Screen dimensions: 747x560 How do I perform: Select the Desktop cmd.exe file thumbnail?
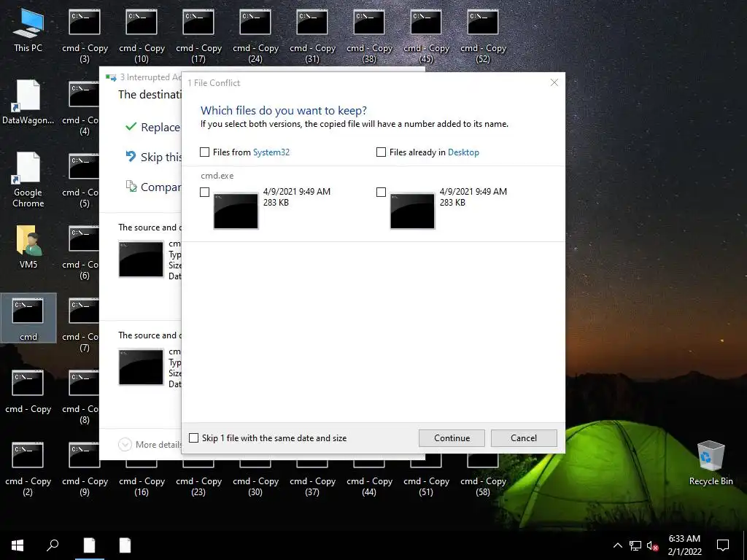click(x=412, y=211)
